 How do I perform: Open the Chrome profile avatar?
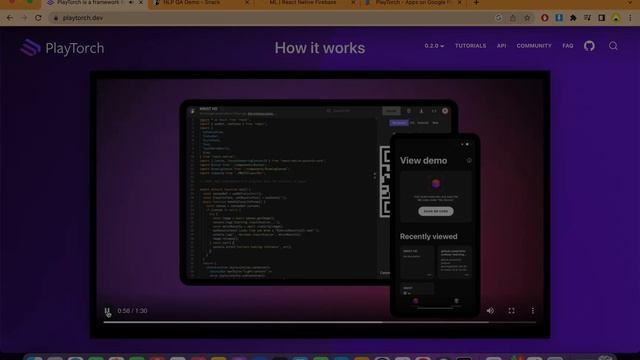coord(616,18)
